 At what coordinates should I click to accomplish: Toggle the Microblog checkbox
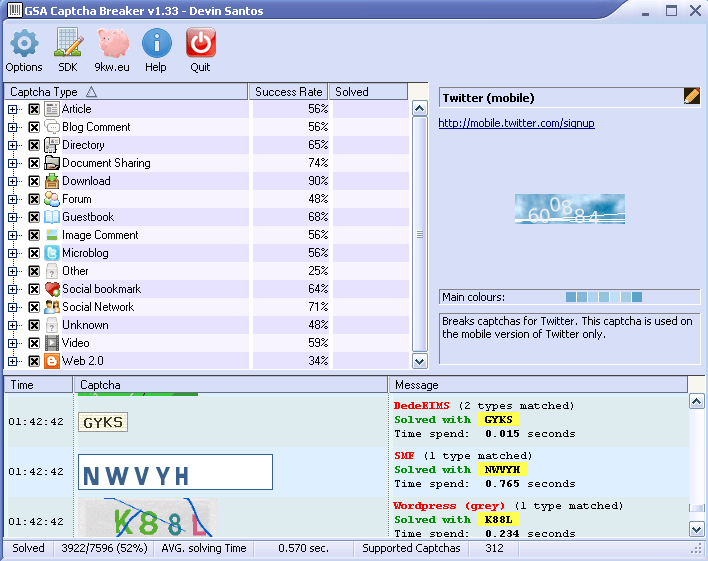pos(34,253)
